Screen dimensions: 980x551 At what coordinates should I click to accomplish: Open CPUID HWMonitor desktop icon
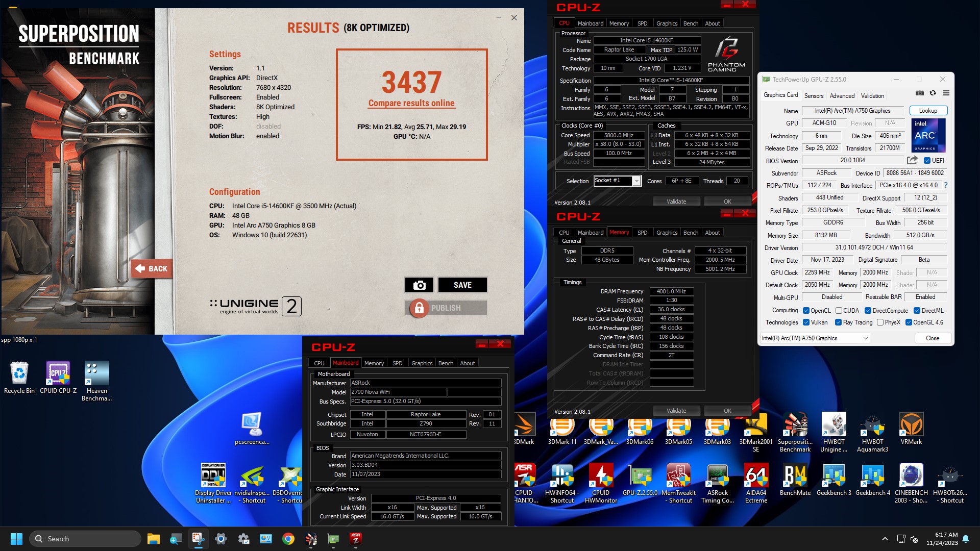(x=601, y=483)
